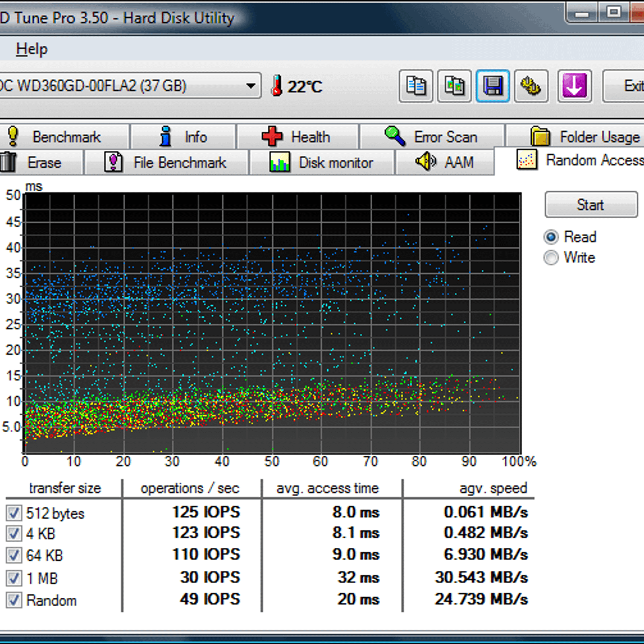This screenshot has width=644, height=644.
Task: Click the purple minimize to tray arrow icon
Action: point(574,86)
